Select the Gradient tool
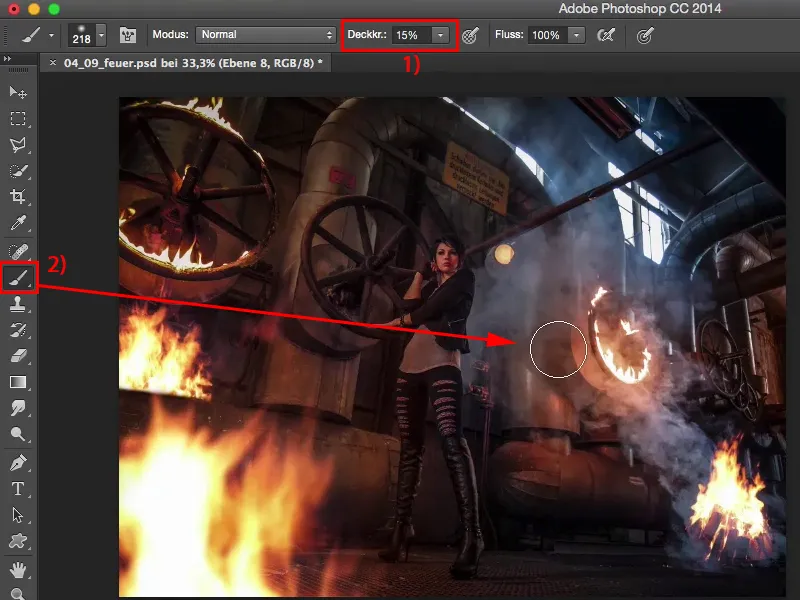The width and height of the screenshot is (800, 600). (x=18, y=382)
